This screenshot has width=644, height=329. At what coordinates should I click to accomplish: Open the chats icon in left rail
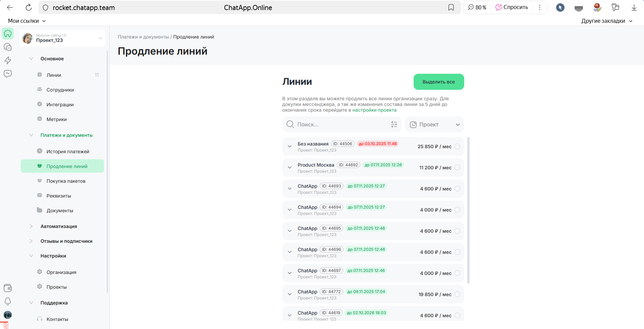8,47
